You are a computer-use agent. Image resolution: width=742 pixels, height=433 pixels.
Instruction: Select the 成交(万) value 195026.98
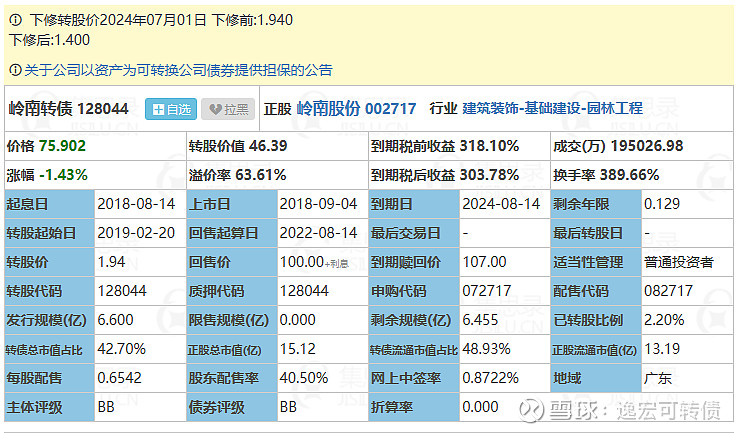[646, 146]
